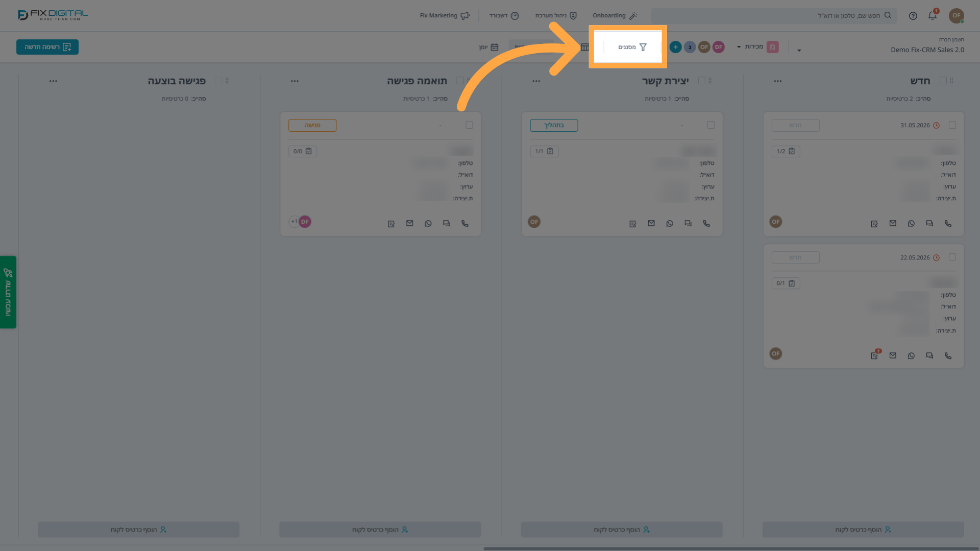
Task: Expand the sales (מכירות) board dropdown
Action: (757, 47)
